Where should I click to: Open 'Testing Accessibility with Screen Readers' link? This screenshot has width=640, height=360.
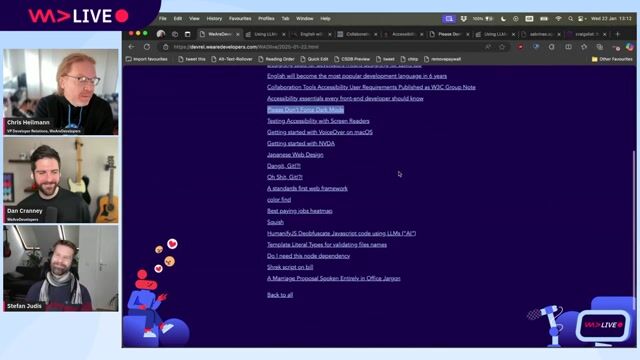click(x=318, y=121)
